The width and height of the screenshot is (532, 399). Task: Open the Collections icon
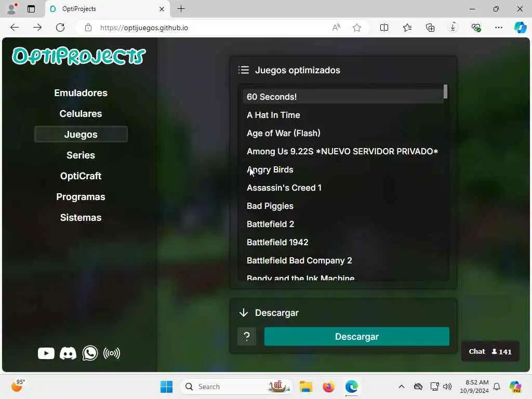pos(430,28)
